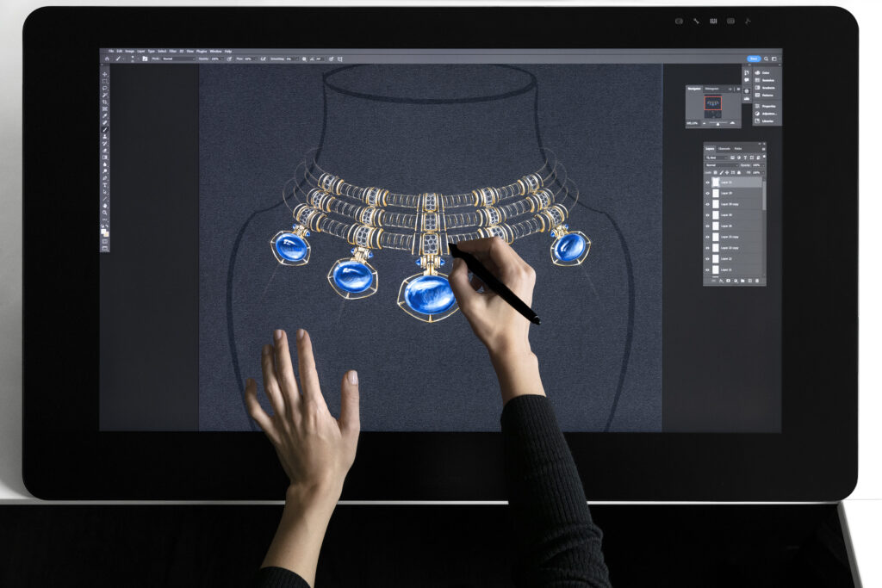Select the Zoom tool in the toolbar
Screen dimensions: 882x588
coord(105,212)
